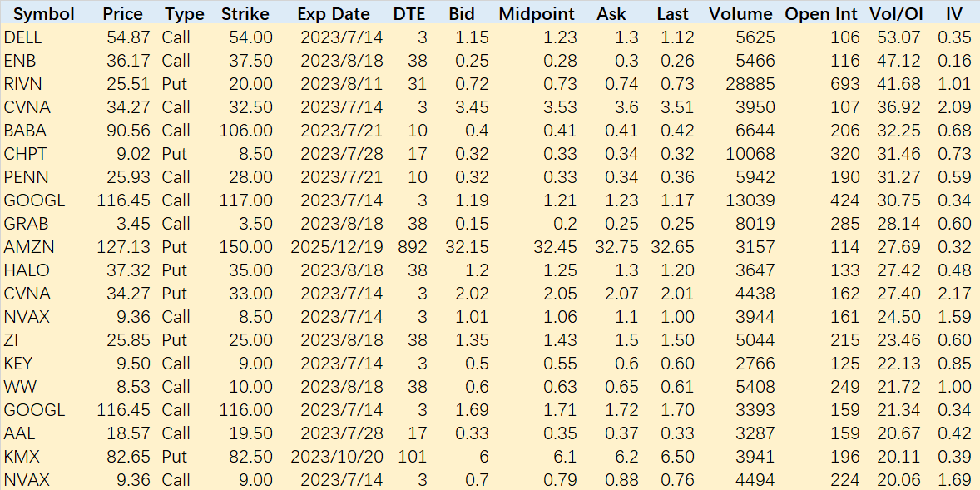Click the KMX symbol cell
Screen dimensions: 980x490
click(22, 456)
